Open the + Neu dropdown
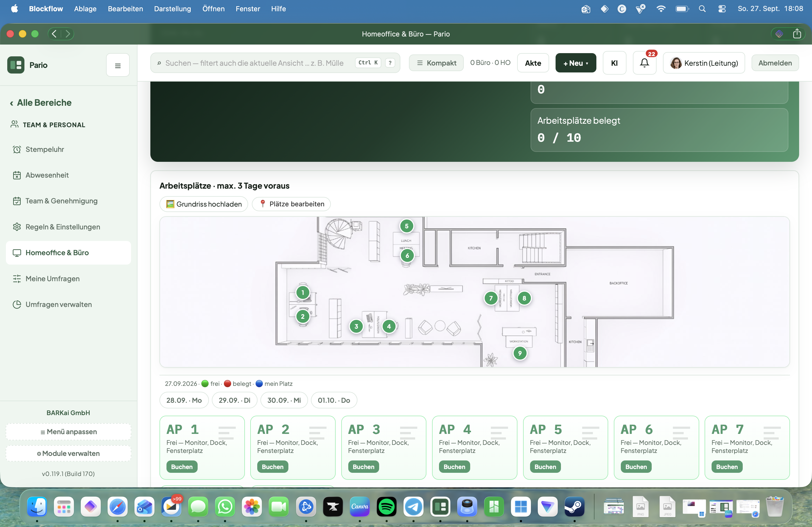The image size is (812, 527). coord(575,63)
